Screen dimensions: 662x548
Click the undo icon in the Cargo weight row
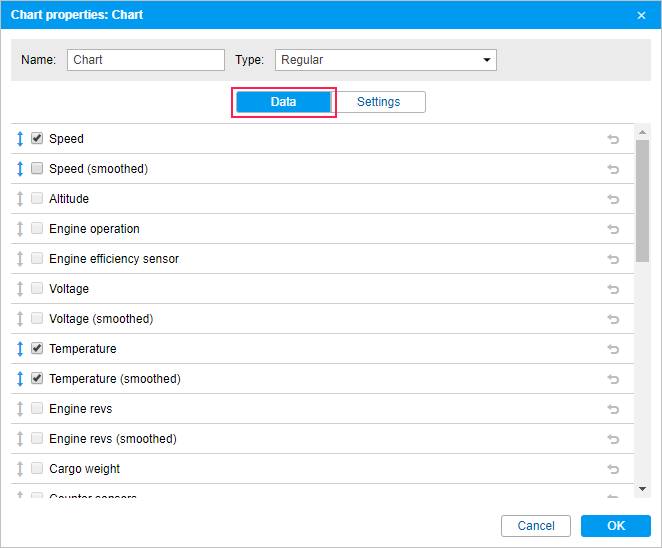click(613, 469)
